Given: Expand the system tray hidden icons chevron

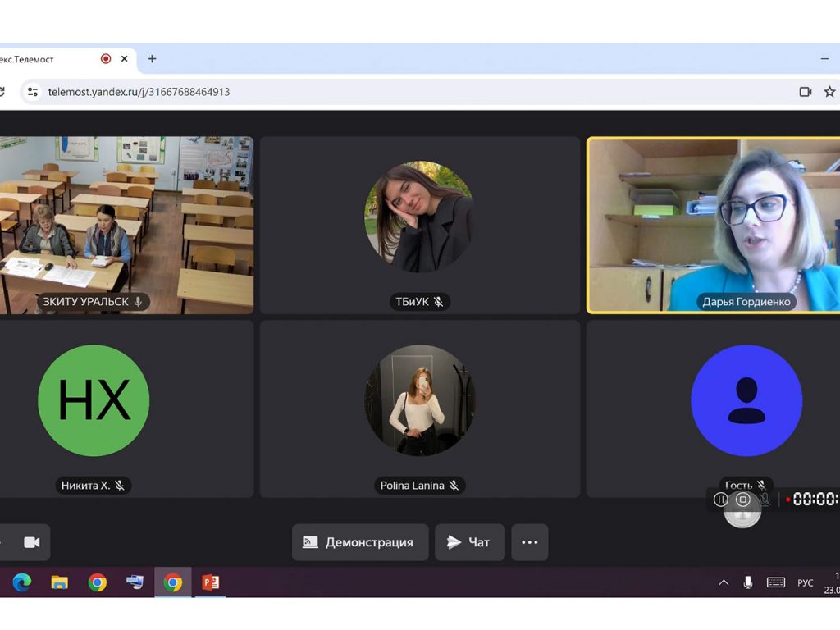Looking at the screenshot, I should (x=724, y=582).
